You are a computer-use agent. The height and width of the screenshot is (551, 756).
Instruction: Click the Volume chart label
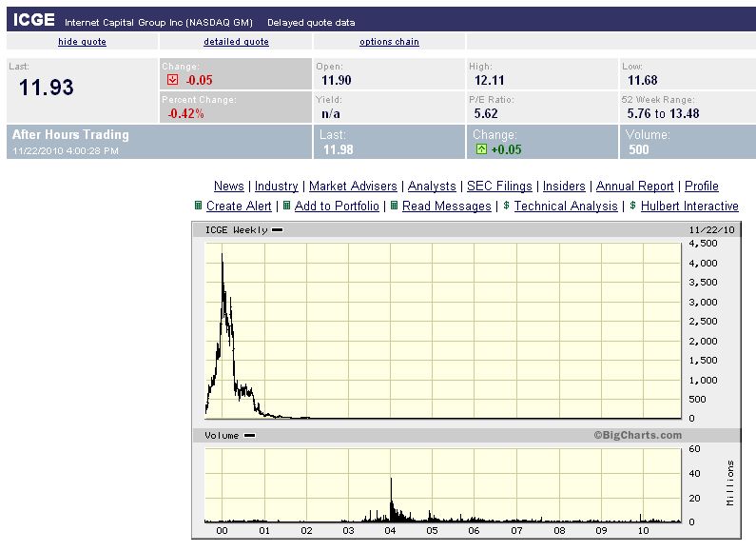coord(222,435)
